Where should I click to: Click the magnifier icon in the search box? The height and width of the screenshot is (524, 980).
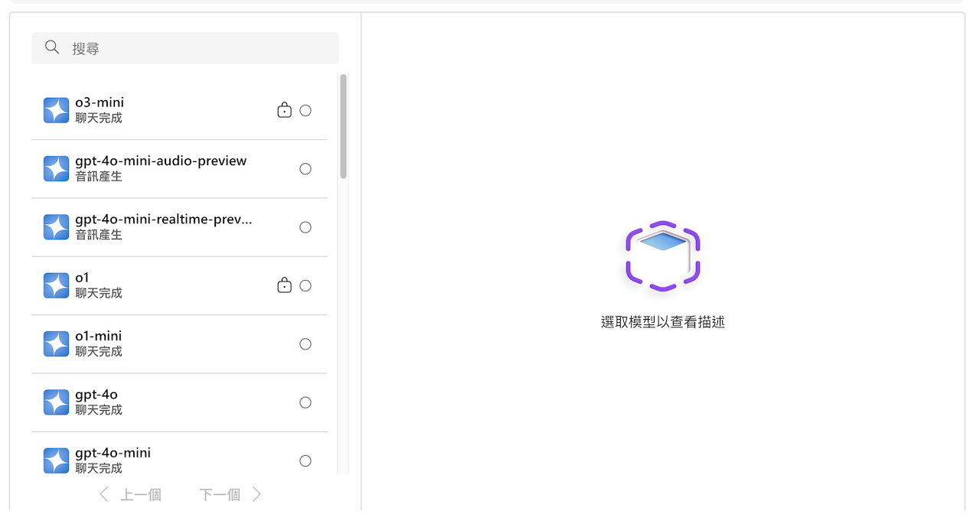[52, 47]
